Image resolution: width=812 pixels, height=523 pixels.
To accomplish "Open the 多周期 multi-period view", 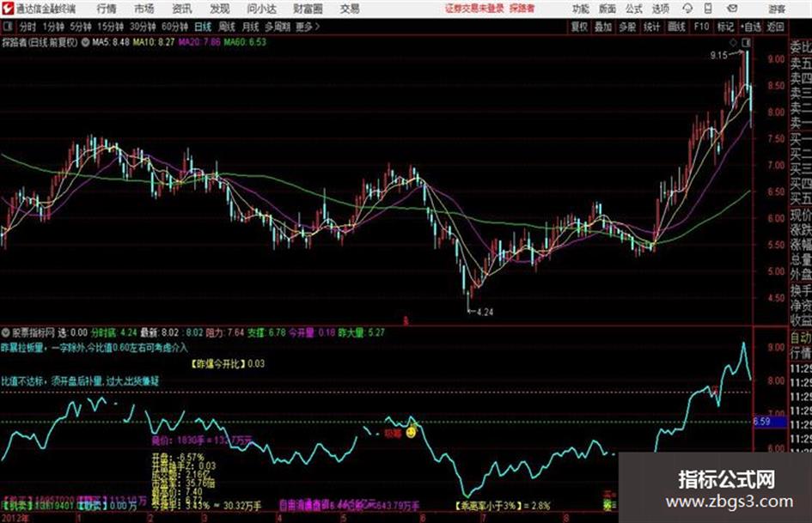I will click(x=278, y=27).
